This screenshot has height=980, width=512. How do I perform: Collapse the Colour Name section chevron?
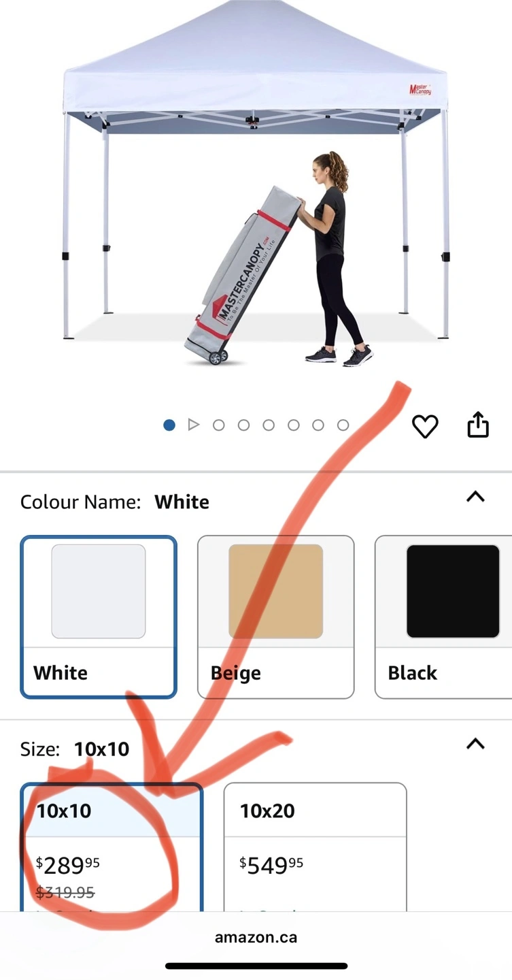(475, 497)
